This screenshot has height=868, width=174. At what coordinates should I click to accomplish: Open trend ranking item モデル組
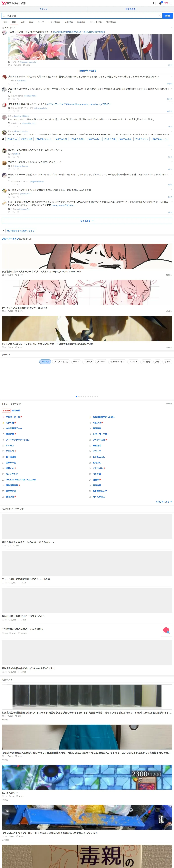point(10,423)
